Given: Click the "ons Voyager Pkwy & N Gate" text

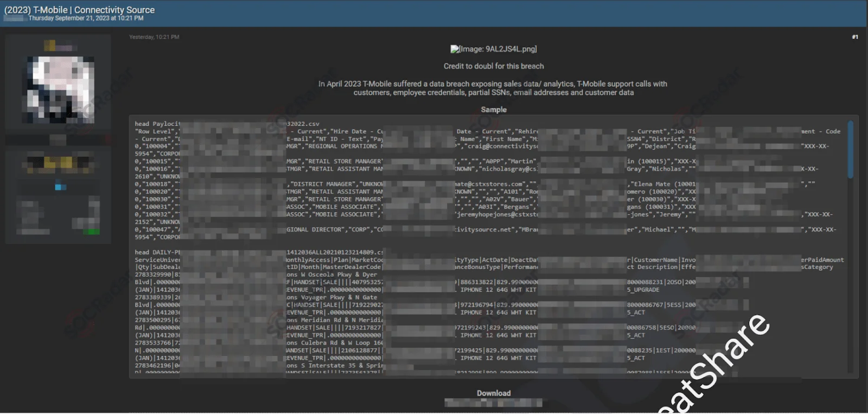Looking at the screenshot, I should (x=332, y=297).
